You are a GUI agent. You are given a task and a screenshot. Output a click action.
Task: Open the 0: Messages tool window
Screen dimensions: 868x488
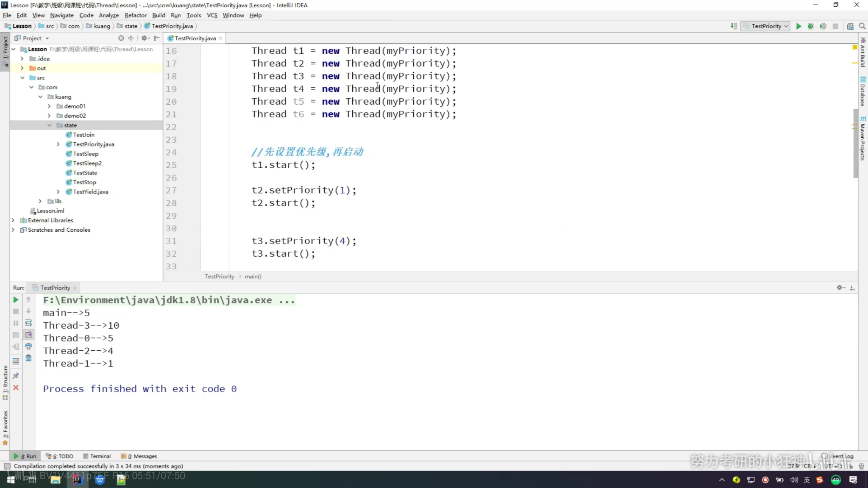click(139, 456)
